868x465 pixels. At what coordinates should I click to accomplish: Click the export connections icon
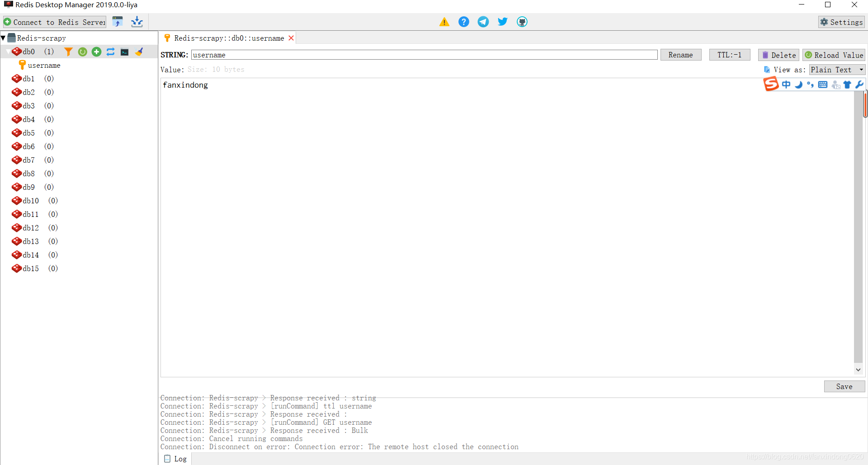(x=137, y=22)
